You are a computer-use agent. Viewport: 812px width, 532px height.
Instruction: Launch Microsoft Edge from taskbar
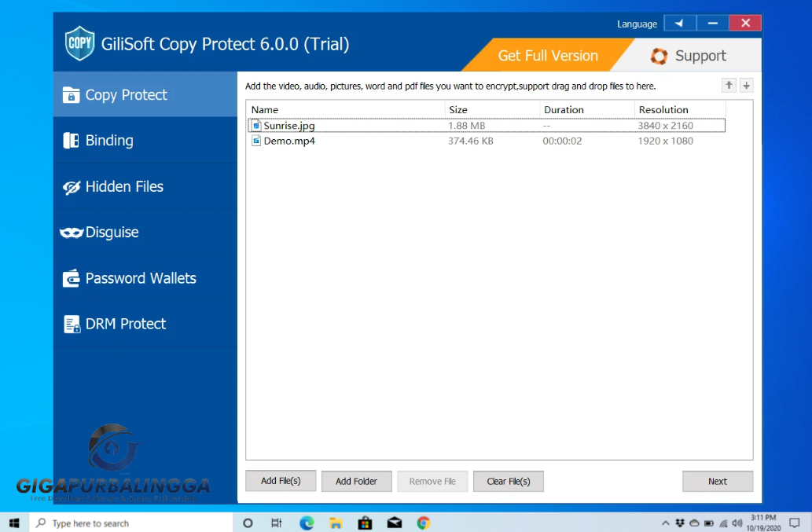[x=307, y=523]
